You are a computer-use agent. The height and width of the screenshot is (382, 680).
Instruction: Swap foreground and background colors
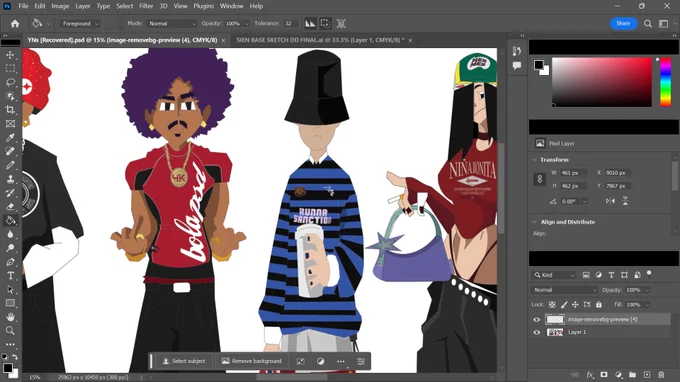tap(15, 357)
